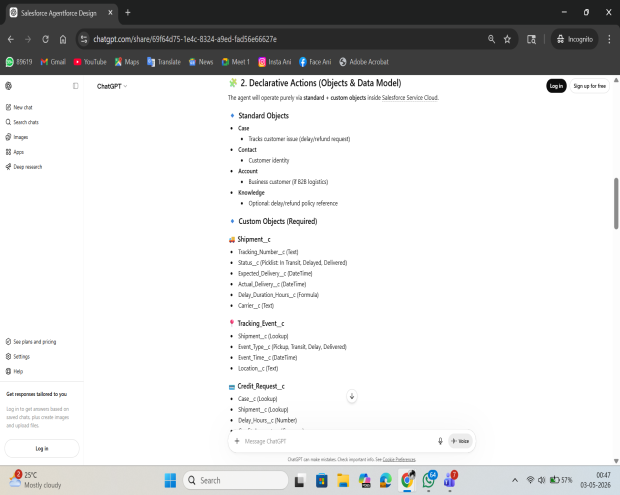Open WhatsApp from taskbar
Image resolution: width=620 pixels, height=495 pixels.
tap(429, 480)
